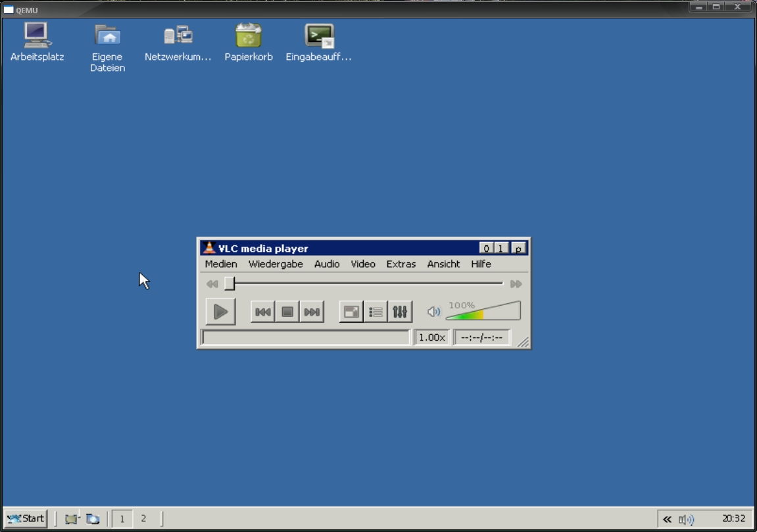The width and height of the screenshot is (757, 532).
Task: Switch to virtual desktop 2 in taskbar
Action: coord(143,518)
